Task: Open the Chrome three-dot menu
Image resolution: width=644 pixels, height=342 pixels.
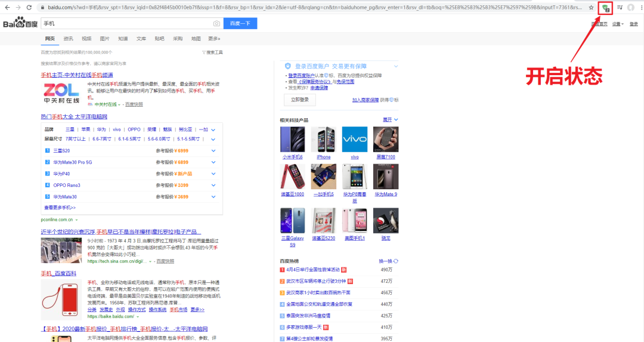Action: (x=640, y=7)
